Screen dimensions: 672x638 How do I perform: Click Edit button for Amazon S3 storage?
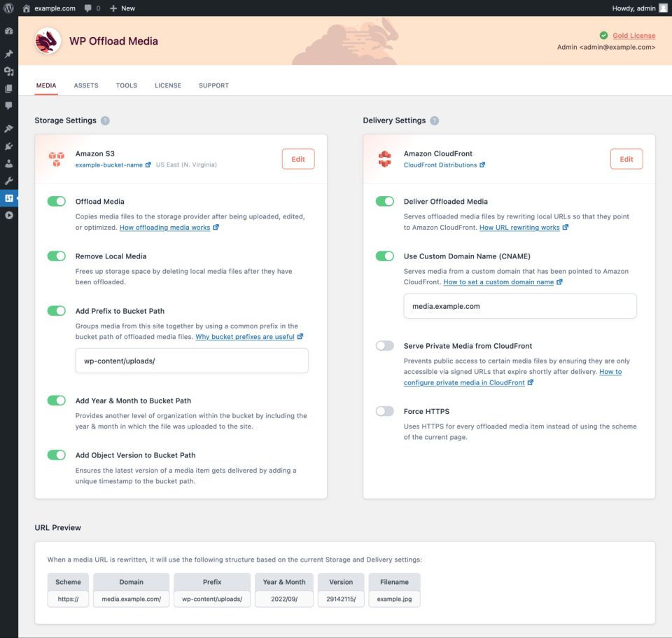[x=298, y=159]
